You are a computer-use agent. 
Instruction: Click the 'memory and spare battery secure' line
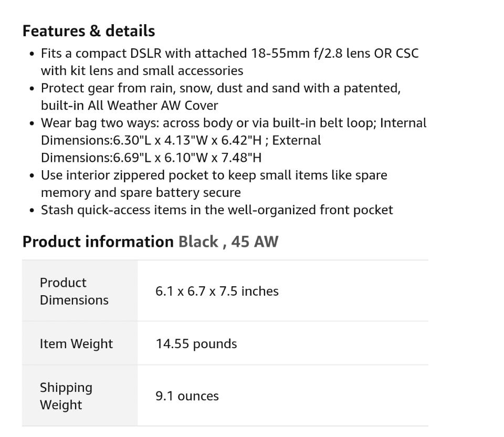[141, 192]
